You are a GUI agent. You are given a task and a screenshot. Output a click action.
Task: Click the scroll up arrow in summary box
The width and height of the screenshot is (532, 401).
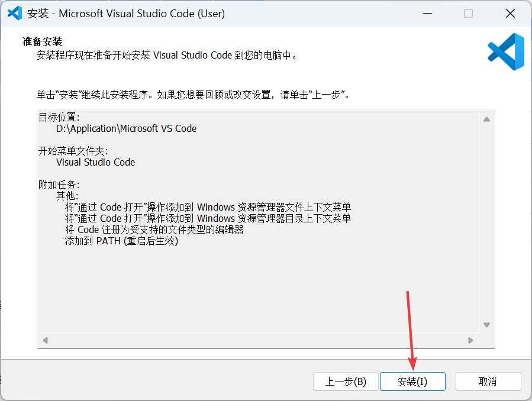pos(486,119)
